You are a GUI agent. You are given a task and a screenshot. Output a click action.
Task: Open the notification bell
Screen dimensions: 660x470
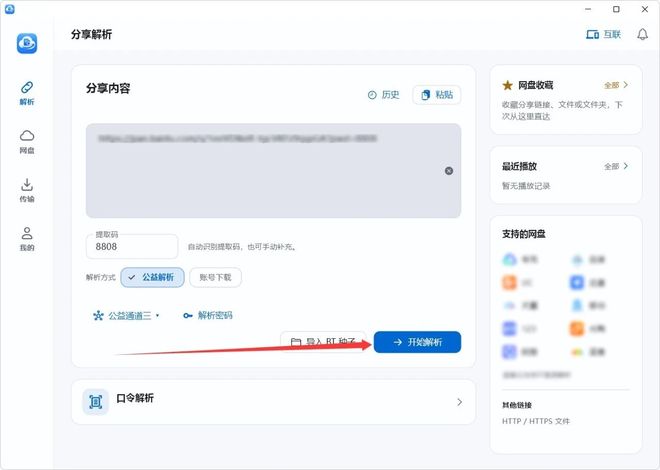(x=642, y=35)
